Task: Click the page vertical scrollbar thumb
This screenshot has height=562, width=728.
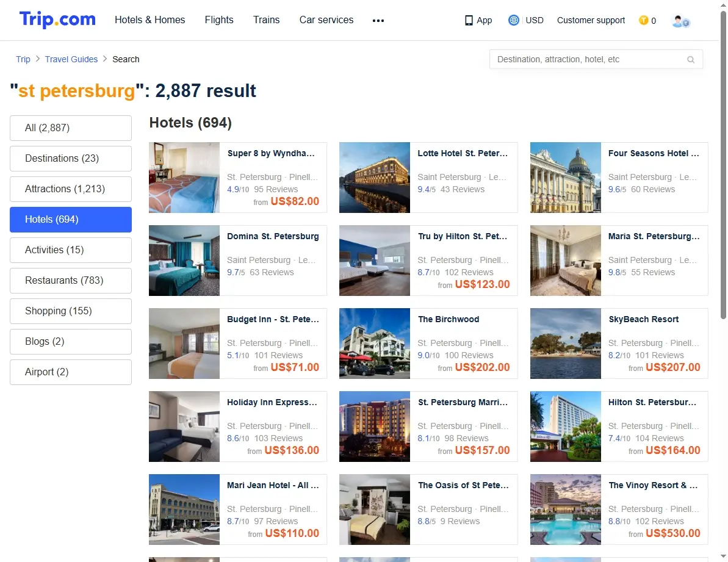Action: 723,165
